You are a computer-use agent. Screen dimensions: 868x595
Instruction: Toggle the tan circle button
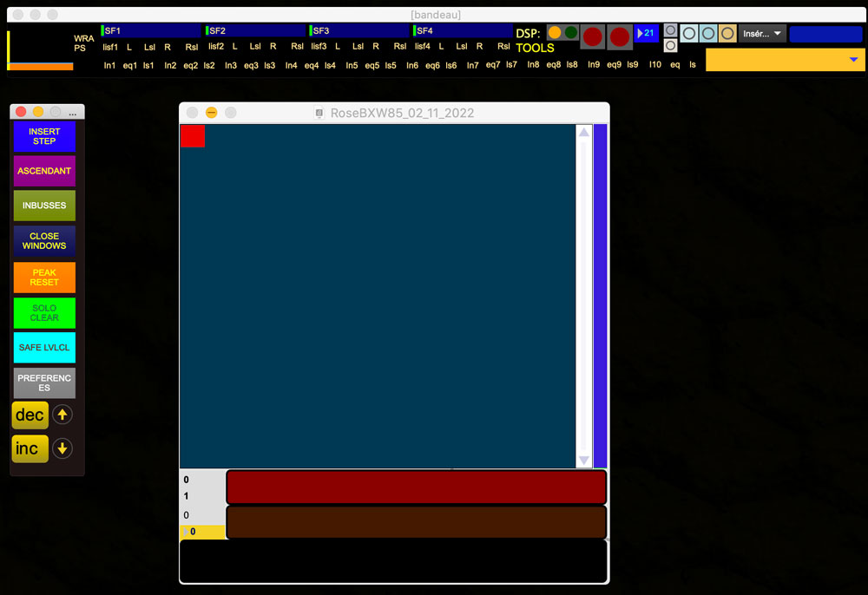point(727,33)
